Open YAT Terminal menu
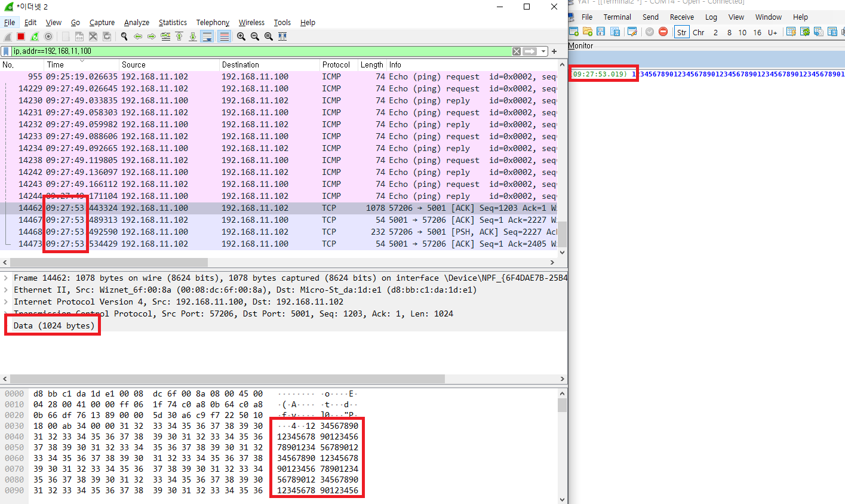The image size is (845, 504). click(x=617, y=17)
